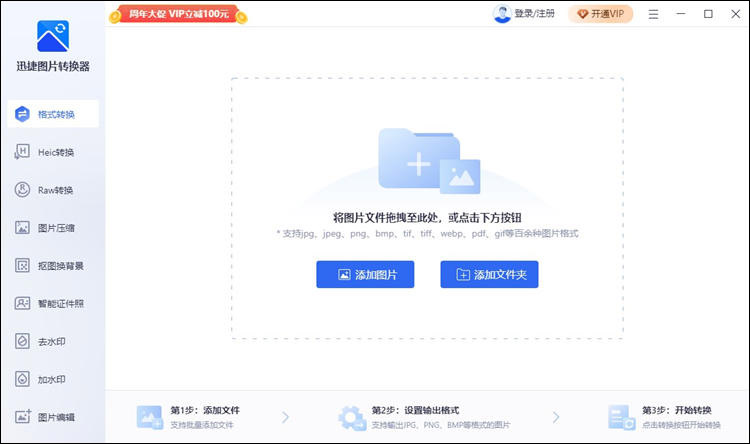Click the step 1 添加文件 icon

coord(150,417)
